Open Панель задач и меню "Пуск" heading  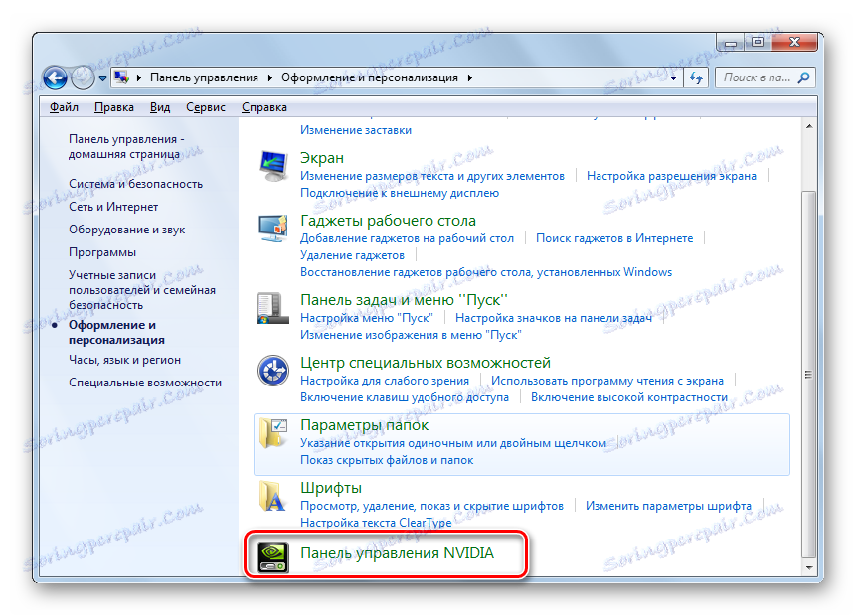click(404, 300)
